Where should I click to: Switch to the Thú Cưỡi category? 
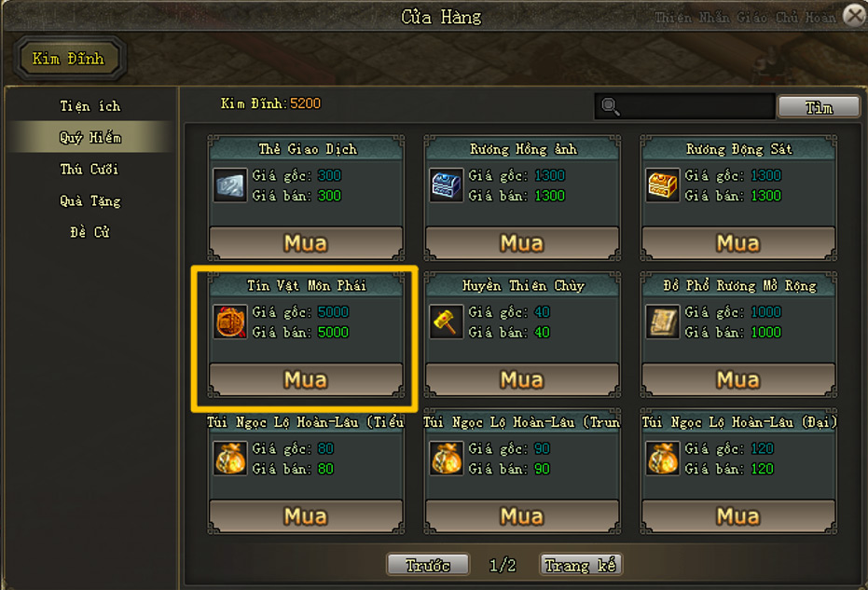point(90,170)
